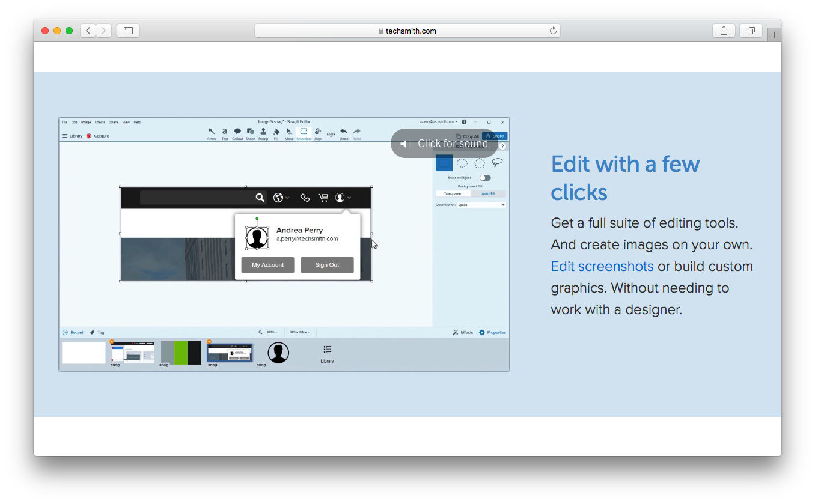Add a new Safari tab
The image size is (815, 504).
(x=774, y=35)
